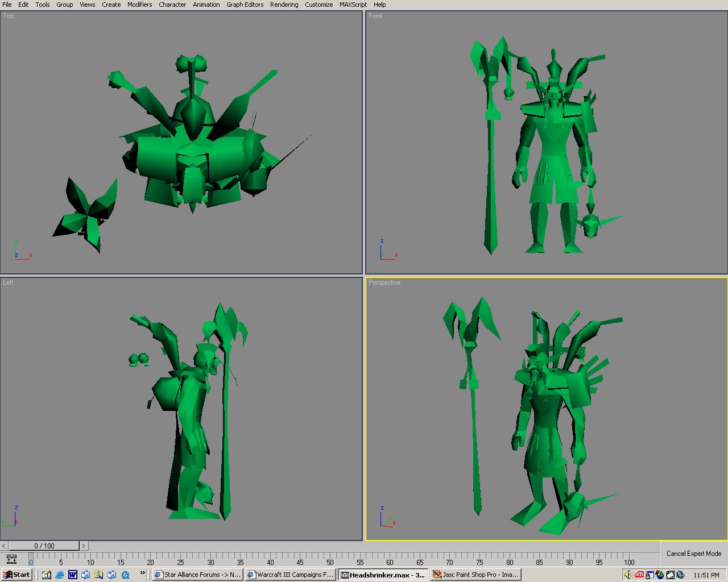Launch Internet Explorer from quick launch
Viewport: 728px width, 582px height.
coord(60,575)
